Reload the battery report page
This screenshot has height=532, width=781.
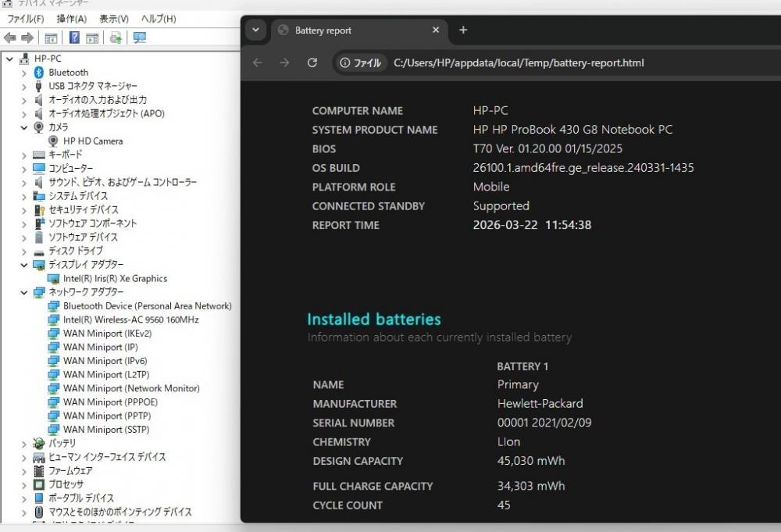click(x=312, y=62)
